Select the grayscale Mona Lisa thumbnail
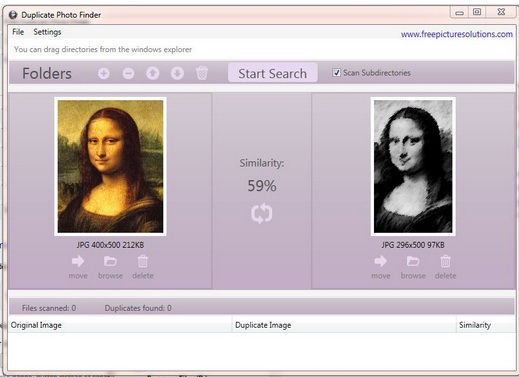Viewport: 519px width, 377px height. (413, 166)
